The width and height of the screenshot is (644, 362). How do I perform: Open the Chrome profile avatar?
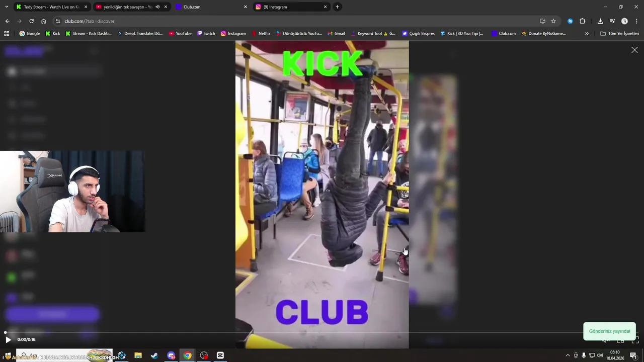624,21
